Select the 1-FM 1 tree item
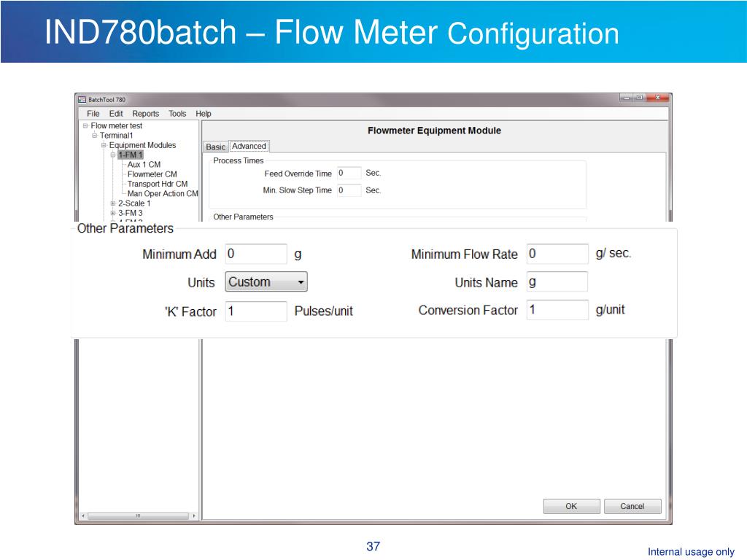The width and height of the screenshot is (747, 560). (131, 155)
